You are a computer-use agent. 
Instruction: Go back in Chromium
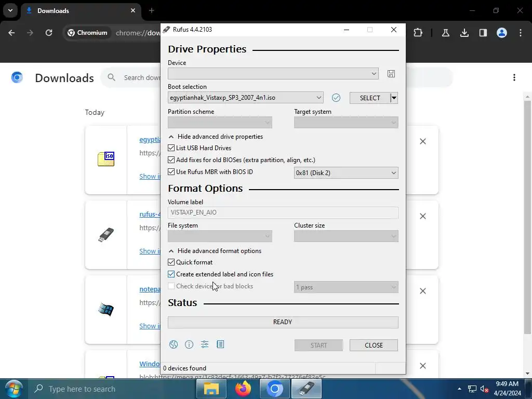[11, 33]
